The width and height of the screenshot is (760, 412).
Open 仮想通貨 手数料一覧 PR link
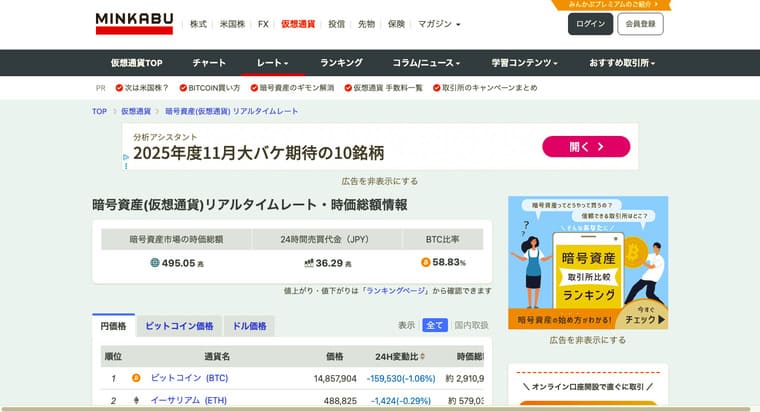pyautogui.click(x=383, y=88)
